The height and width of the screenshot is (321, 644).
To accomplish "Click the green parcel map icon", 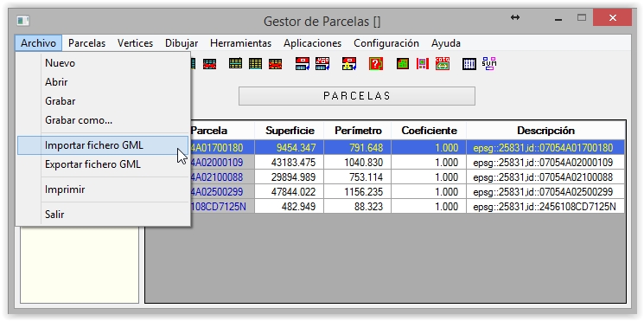I will [x=403, y=64].
